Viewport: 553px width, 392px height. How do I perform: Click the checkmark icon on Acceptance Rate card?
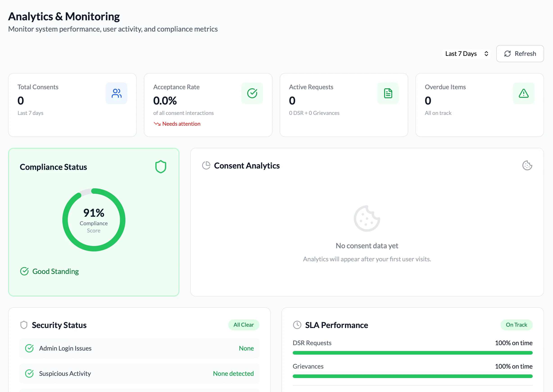tap(252, 93)
